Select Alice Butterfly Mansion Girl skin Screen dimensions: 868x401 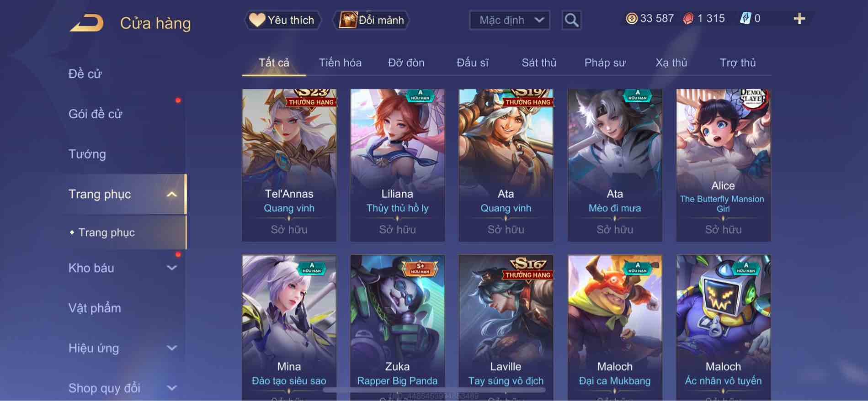[x=723, y=165]
